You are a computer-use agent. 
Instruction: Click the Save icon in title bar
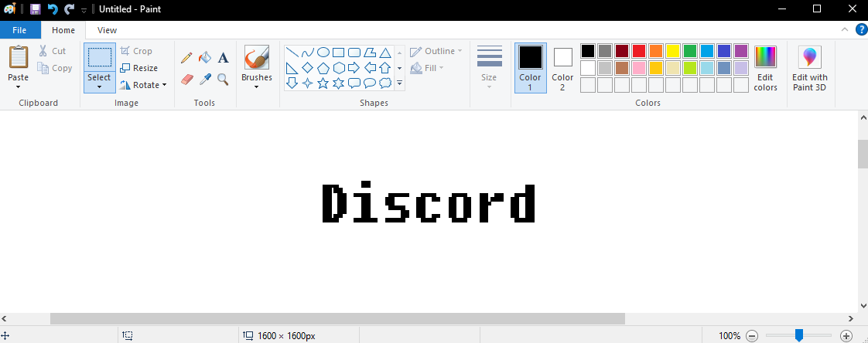(x=36, y=8)
